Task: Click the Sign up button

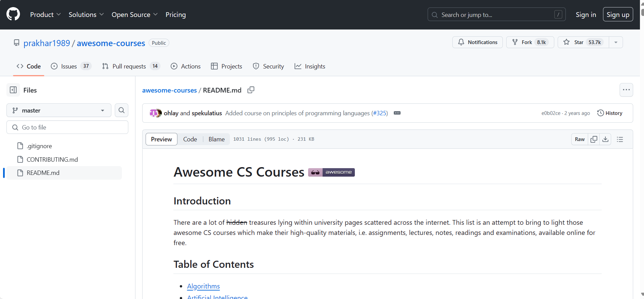Action: (x=618, y=15)
